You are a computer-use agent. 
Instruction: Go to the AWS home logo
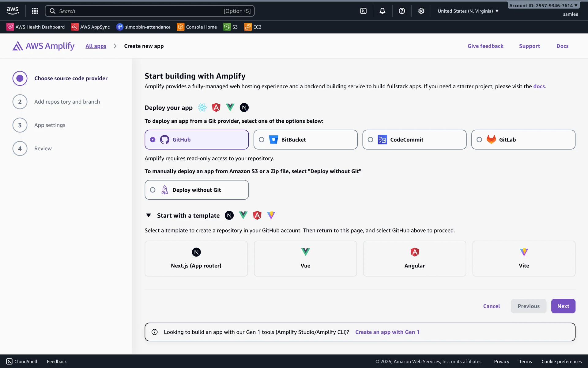[13, 11]
